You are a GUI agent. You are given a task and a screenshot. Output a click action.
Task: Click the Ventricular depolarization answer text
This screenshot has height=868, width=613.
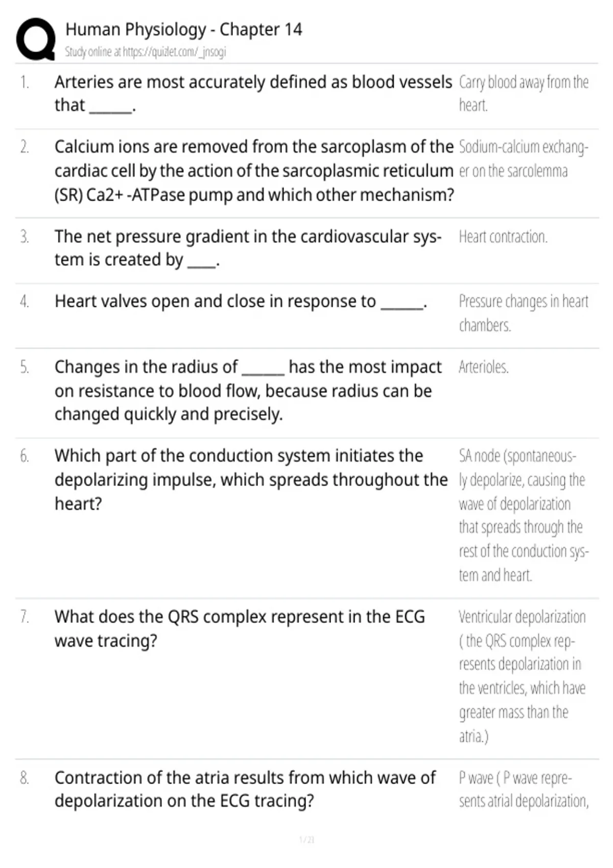point(522,677)
